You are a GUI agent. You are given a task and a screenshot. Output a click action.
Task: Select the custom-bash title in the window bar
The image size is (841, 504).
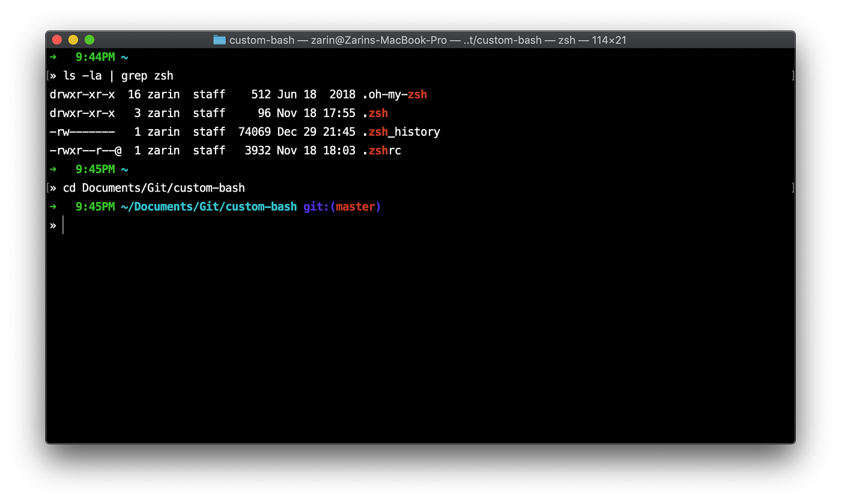click(261, 40)
